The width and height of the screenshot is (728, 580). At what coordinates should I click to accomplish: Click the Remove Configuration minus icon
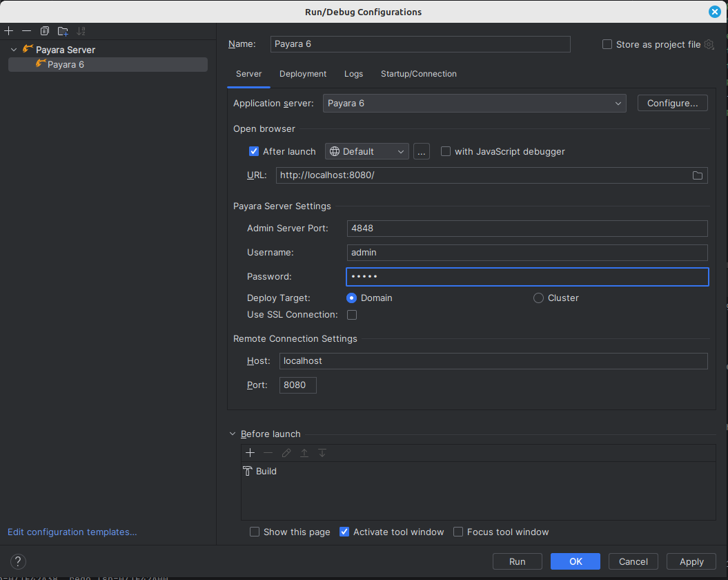(26, 31)
